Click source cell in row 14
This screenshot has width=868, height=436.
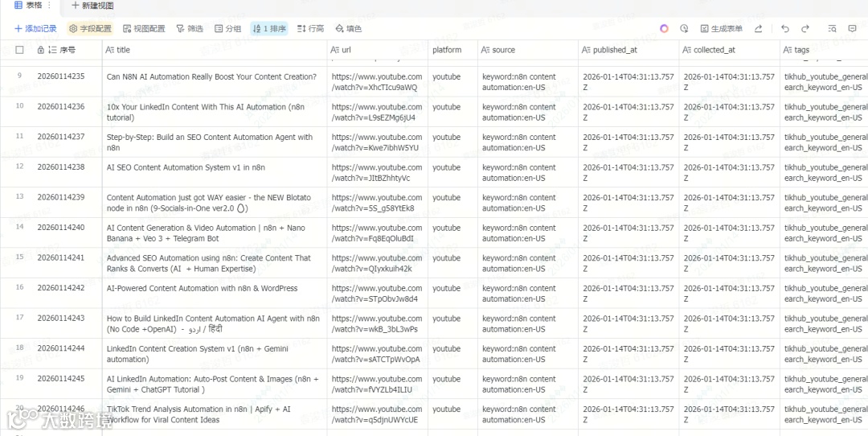pyautogui.click(x=528, y=233)
